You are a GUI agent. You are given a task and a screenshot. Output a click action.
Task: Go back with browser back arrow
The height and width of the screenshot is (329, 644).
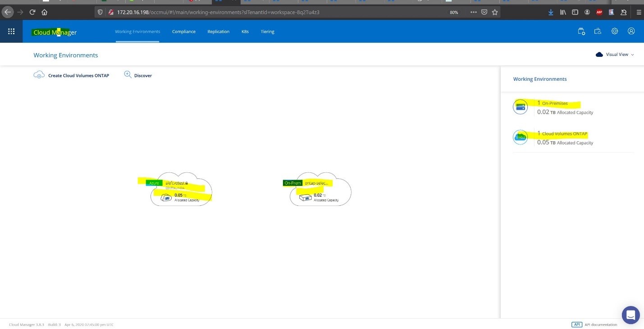pos(8,12)
